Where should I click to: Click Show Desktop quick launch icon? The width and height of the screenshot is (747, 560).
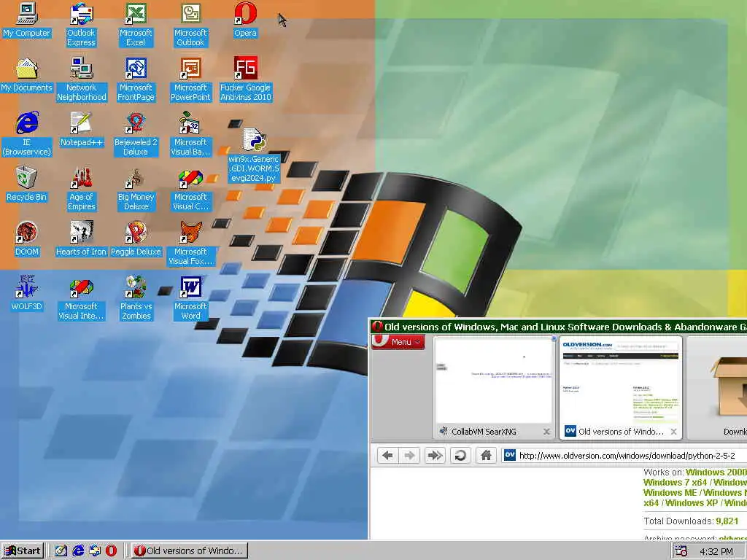pos(61,551)
